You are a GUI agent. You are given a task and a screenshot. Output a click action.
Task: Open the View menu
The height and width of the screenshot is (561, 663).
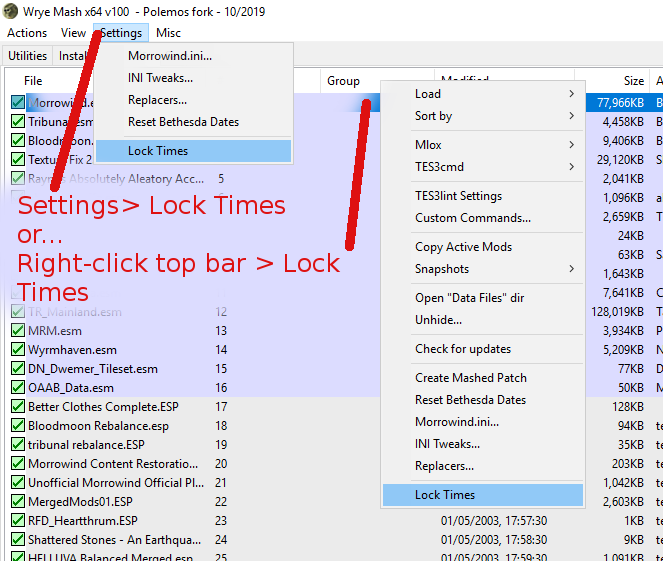(73, 33)
